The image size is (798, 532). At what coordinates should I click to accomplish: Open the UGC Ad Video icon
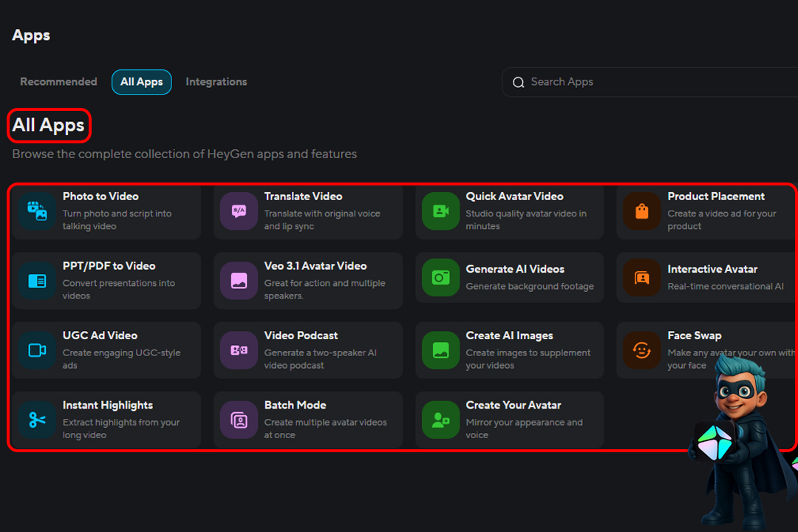pyautogui.click(x=37, y=350)
